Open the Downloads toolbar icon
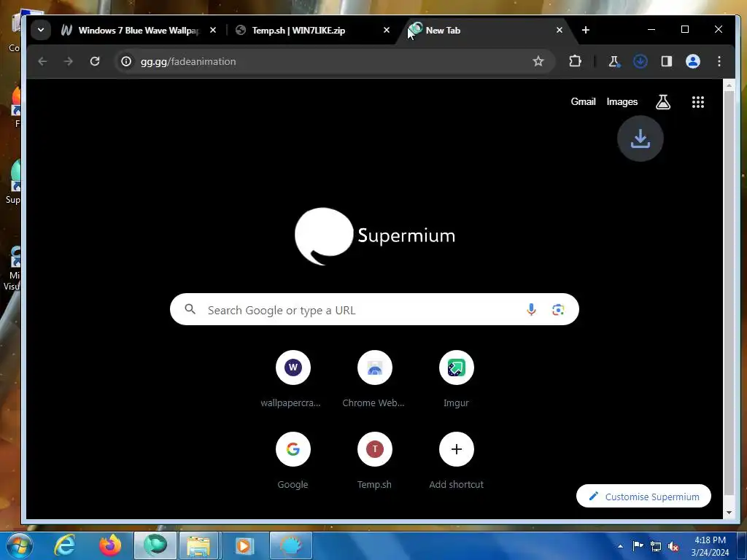 pos(640,61)
